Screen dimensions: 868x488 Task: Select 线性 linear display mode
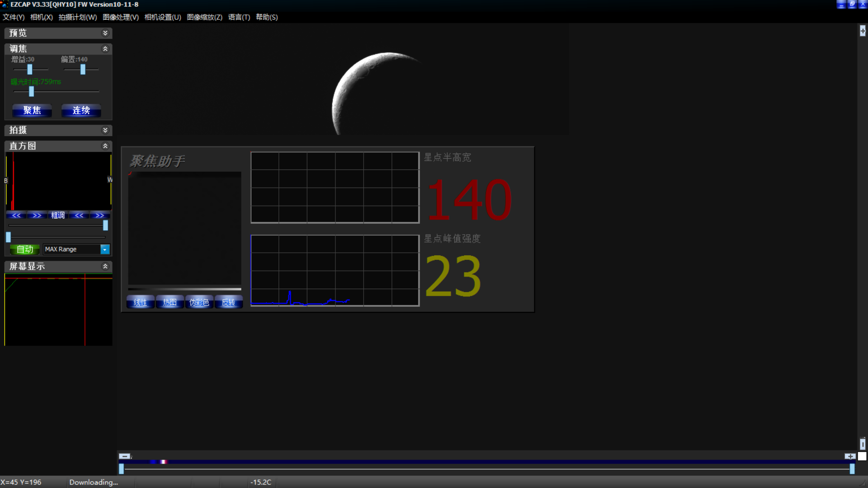pos(140,302)
